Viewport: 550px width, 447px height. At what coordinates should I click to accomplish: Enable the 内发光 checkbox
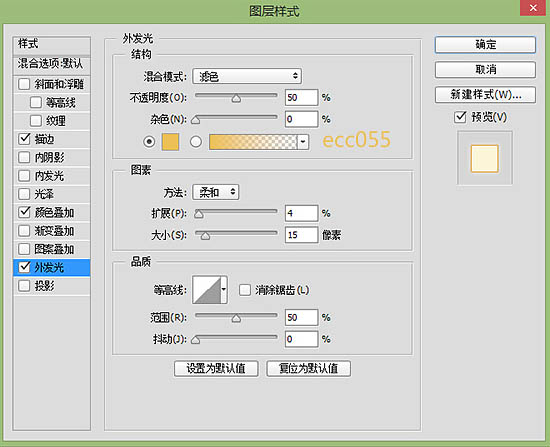[24, 175]
